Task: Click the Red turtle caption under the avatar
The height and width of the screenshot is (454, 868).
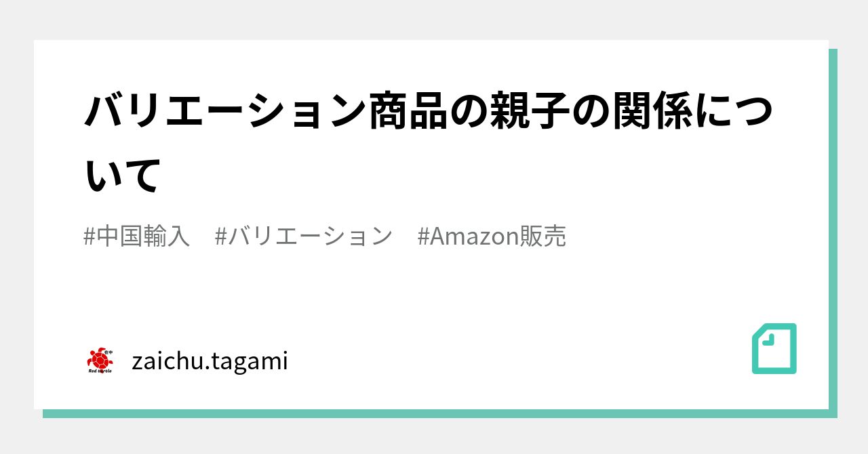Action: click(x=100, y=371)
